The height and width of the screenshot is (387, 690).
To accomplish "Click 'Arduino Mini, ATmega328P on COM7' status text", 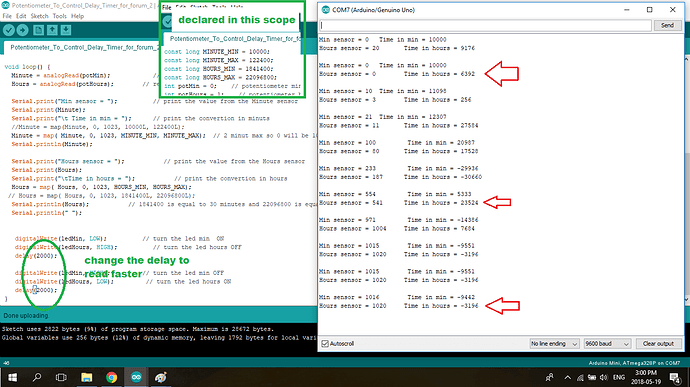I will tap(634, 363).
